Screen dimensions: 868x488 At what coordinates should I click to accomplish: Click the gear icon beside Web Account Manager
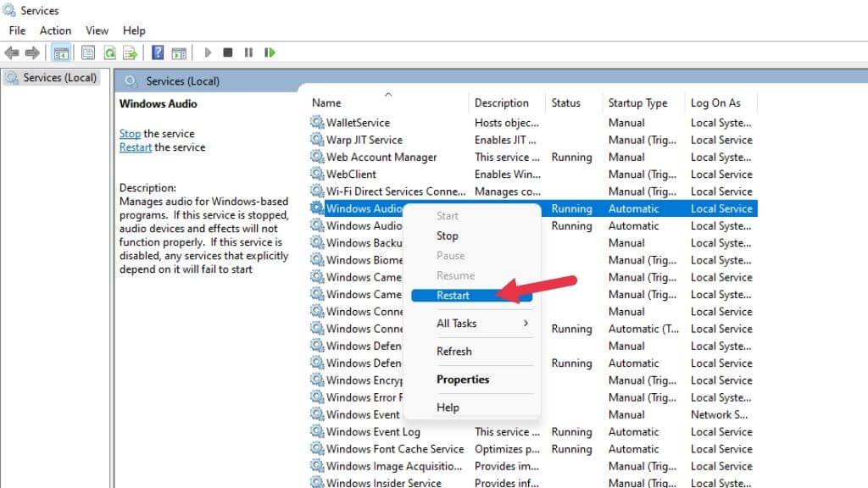click(317, 157)
